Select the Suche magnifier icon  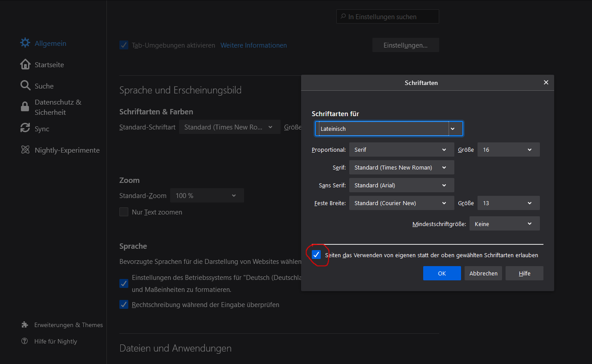[25, 85]
